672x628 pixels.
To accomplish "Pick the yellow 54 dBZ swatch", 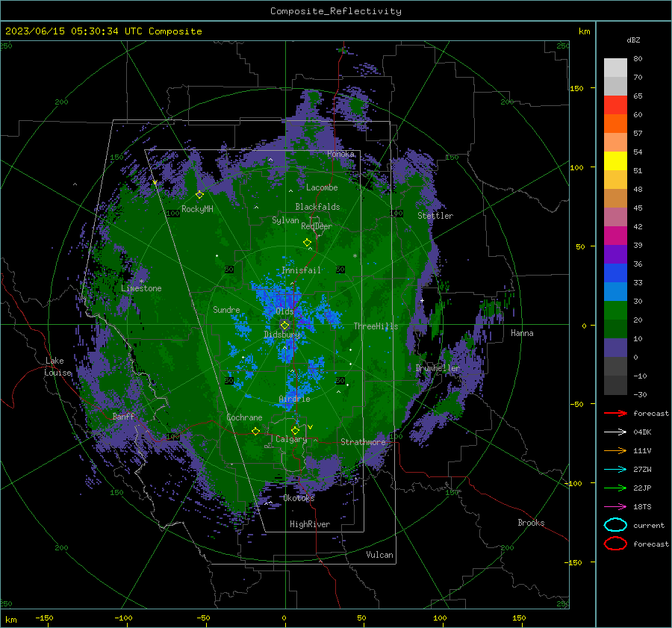I will pos(615,161).
